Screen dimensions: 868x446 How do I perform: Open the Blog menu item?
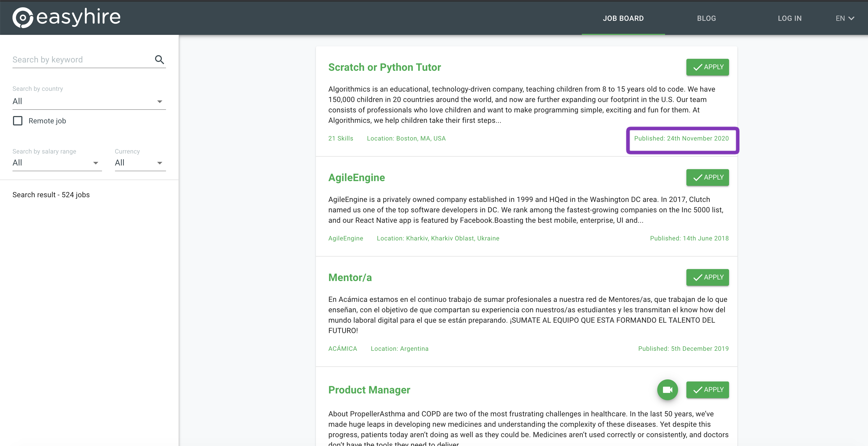point(706,18)
